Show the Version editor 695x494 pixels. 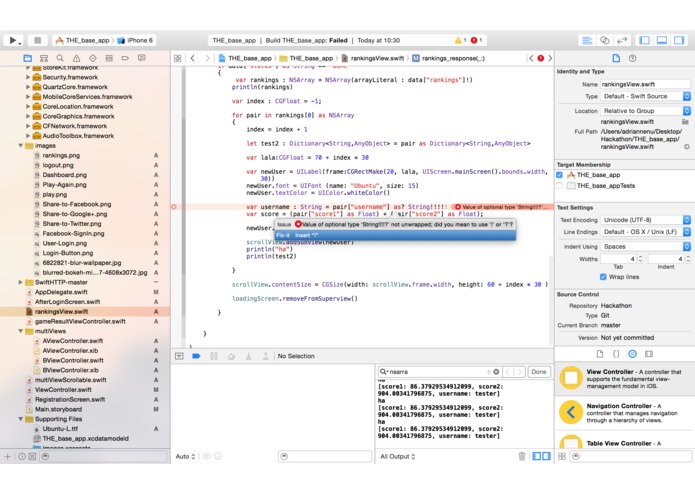click(x=622, y=40)
